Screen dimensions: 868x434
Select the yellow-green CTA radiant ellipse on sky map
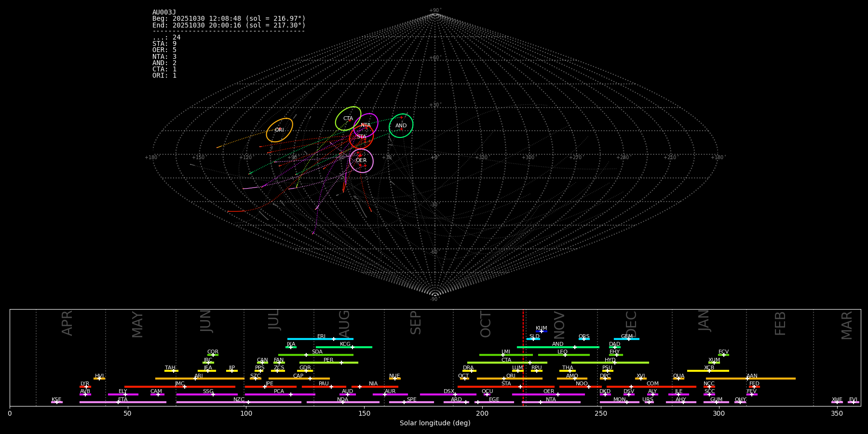click(x=348, y=118)
